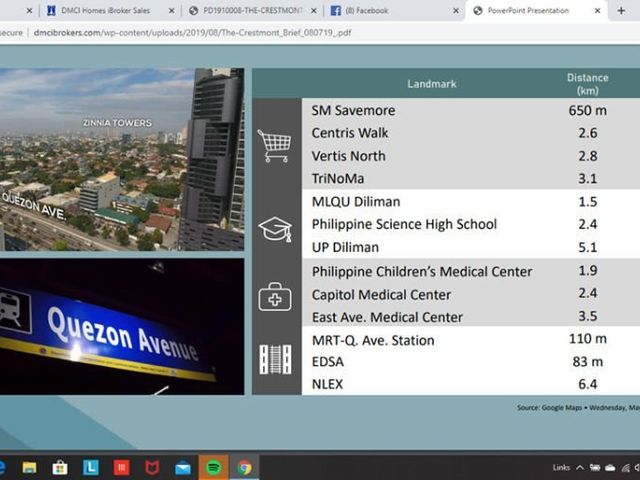Click the dmcibrokers.com URL in address bar
This screenshot has height=480, width=640.
[192, 33]
